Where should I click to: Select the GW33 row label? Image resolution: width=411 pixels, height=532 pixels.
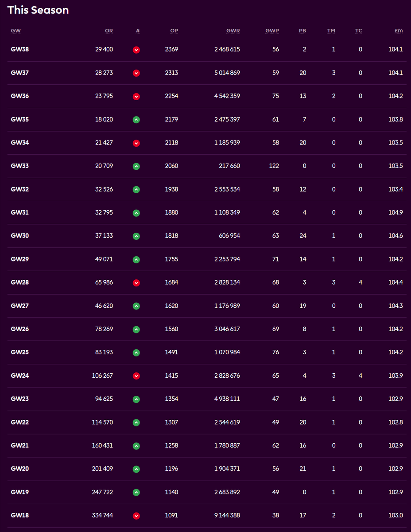pos(20,166)
